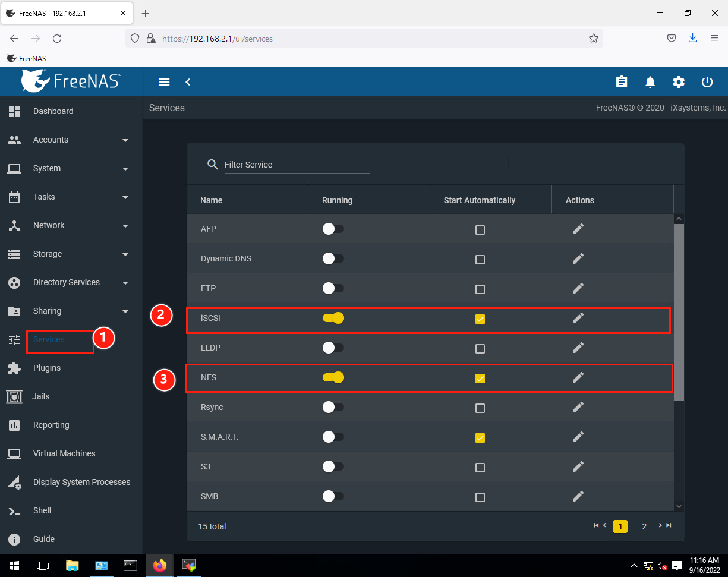Screen dimensions: 728x577
Task: Open the FTP service edit pencil
Action: [x=578, y=288]
